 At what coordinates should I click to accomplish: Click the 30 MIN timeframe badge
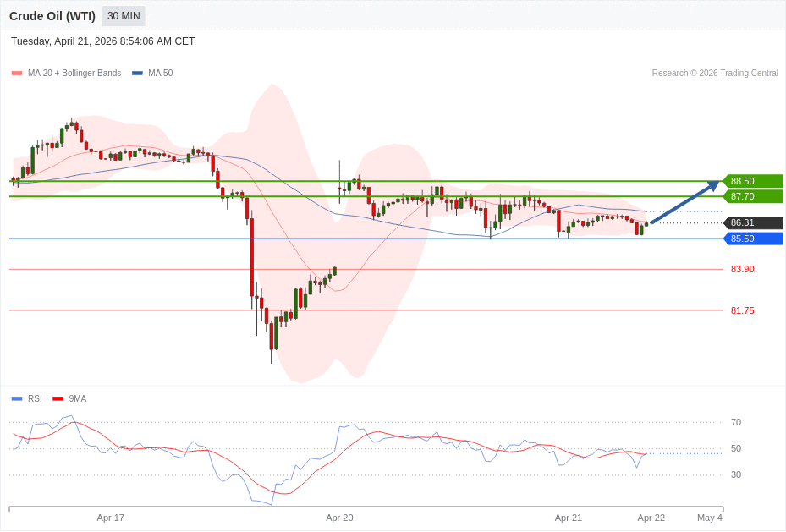point(124,16)
